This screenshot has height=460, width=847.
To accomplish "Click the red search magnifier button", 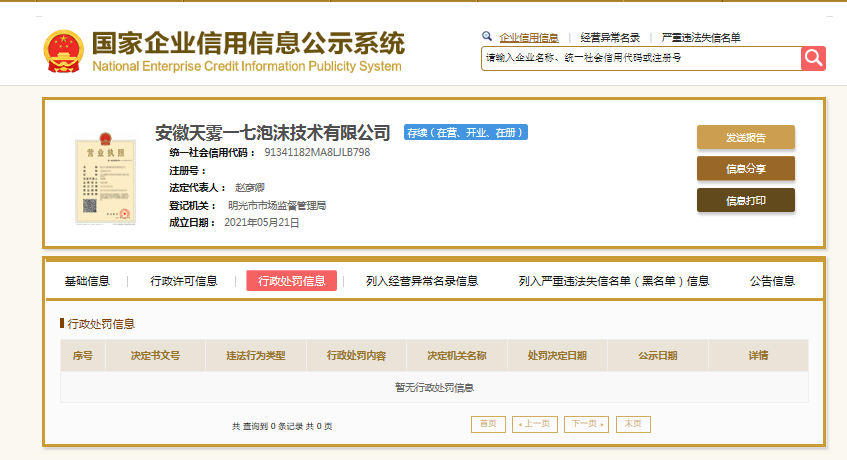I will pos(813,58).
